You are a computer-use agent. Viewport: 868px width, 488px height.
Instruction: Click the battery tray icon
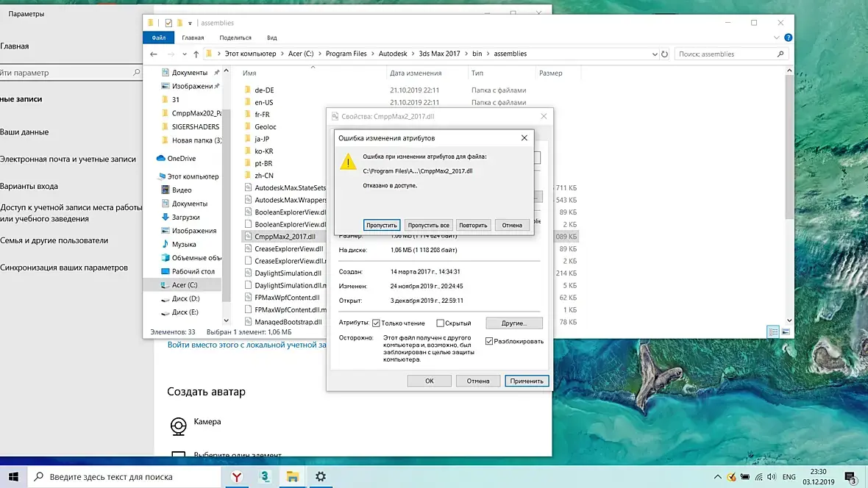745,477
